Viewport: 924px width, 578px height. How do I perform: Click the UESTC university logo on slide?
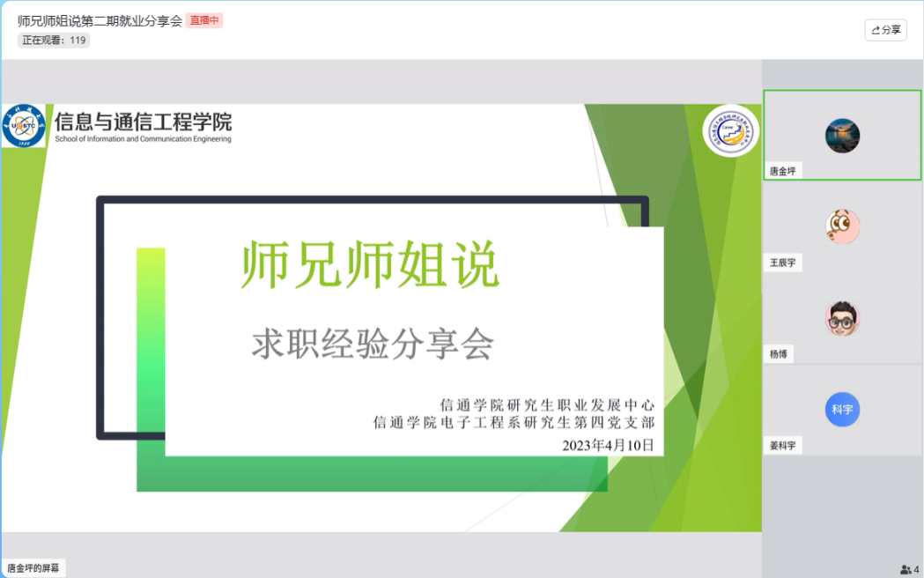(x=22, y=126)
